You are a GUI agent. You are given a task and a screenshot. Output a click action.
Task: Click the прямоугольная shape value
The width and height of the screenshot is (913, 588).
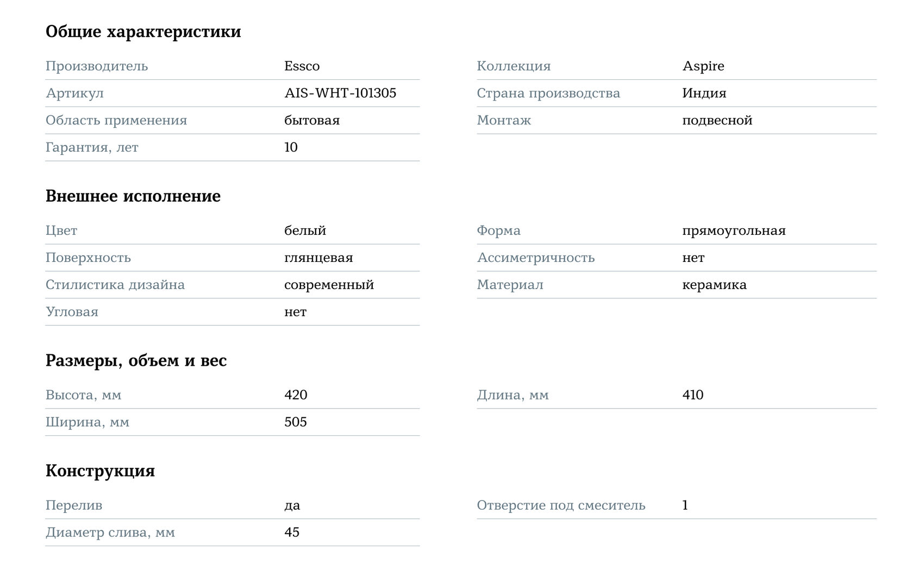[734, 231]
